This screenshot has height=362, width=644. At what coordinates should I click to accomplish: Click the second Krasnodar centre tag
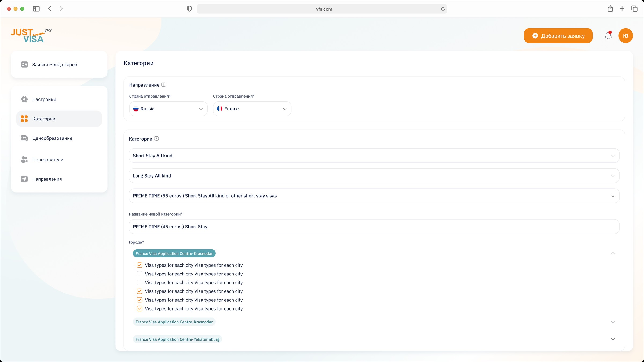174,322
